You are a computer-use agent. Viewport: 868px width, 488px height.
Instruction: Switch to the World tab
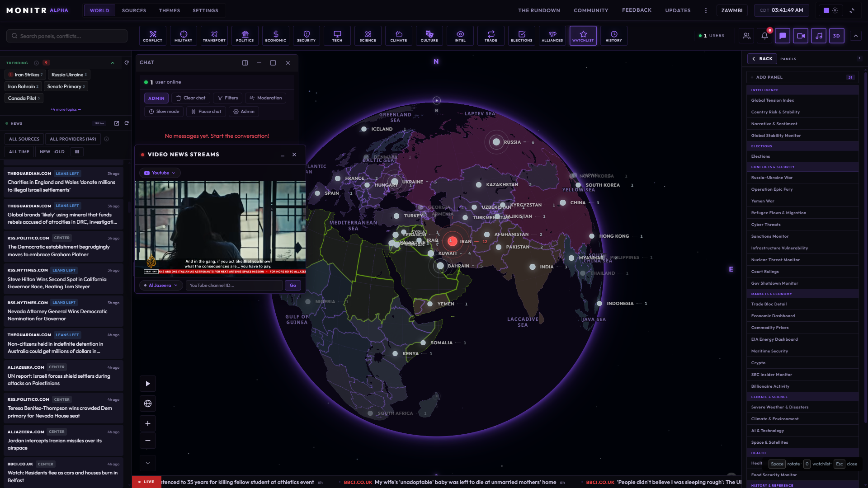99,10
